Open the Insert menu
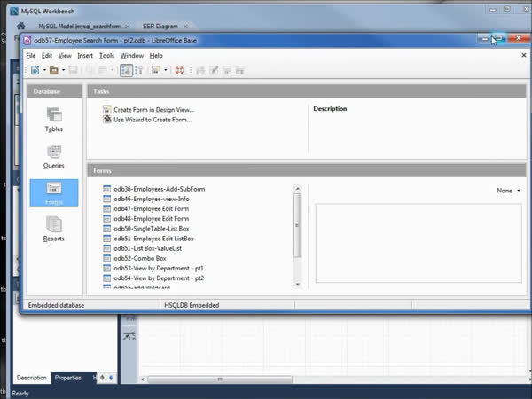Image resolution: width=532 pixels, height=399 pixels. [84, 55]
